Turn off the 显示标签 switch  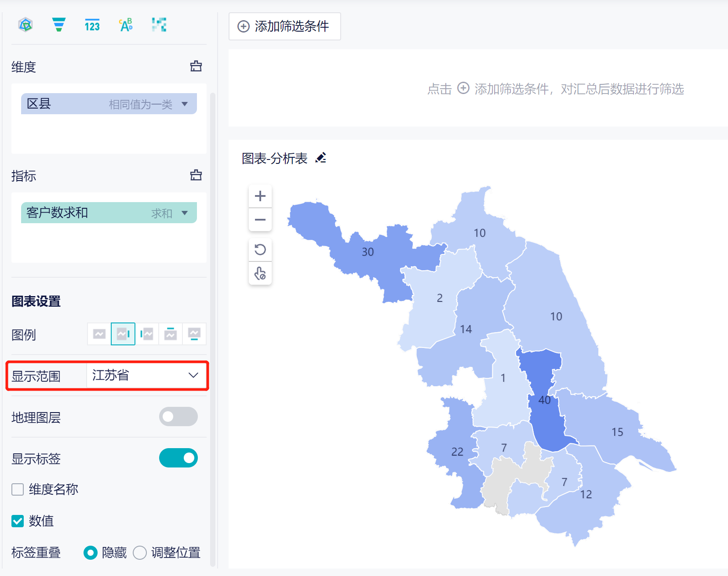(x=178, y=458)
